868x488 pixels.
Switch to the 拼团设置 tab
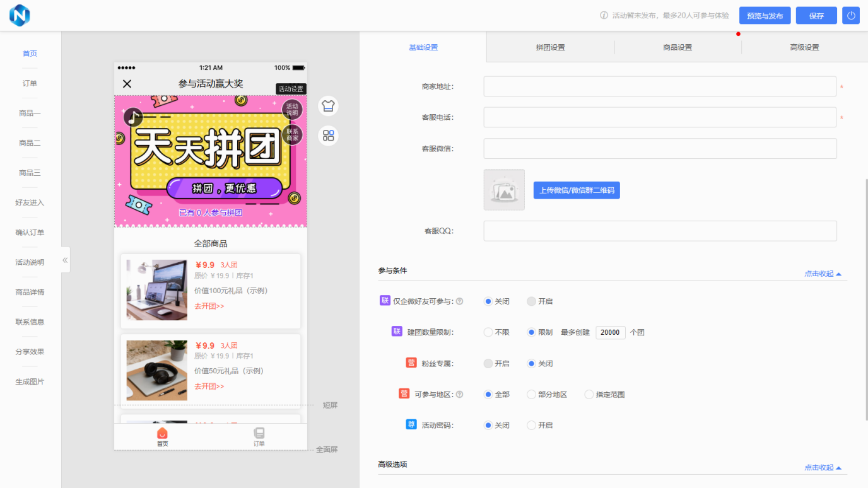click(x=550, y=47)
